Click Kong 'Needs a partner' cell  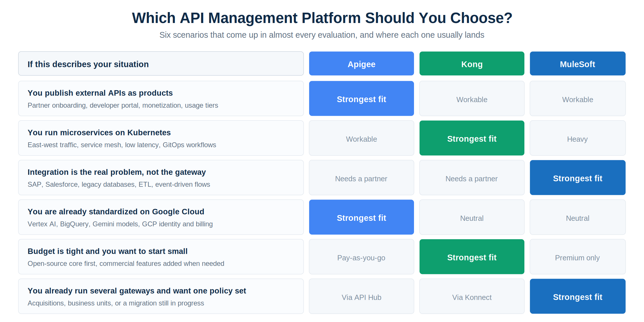point(472,177)
